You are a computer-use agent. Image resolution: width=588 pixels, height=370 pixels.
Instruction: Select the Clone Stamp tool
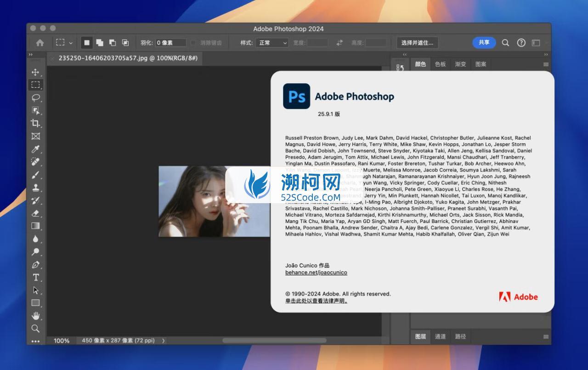pos(35,188)
